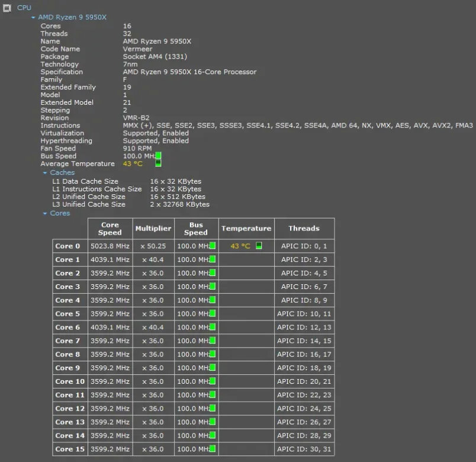Click the Socket AM4 (1331) package value
Image resolution: width=476 pixels, height=462 pixels.
(155, 56)
